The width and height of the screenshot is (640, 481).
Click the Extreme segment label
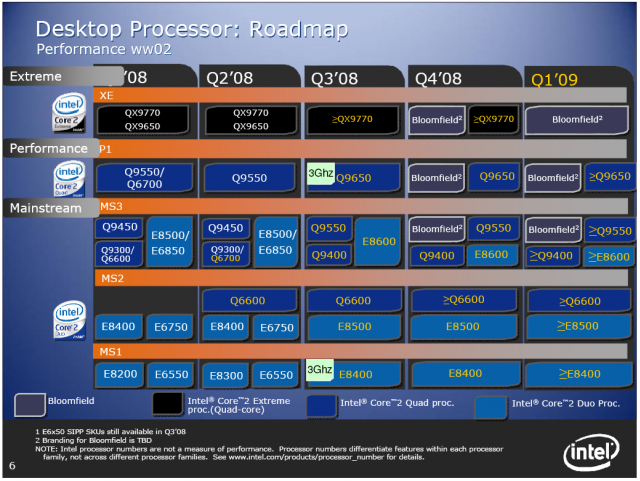click(x=36, y=76)
